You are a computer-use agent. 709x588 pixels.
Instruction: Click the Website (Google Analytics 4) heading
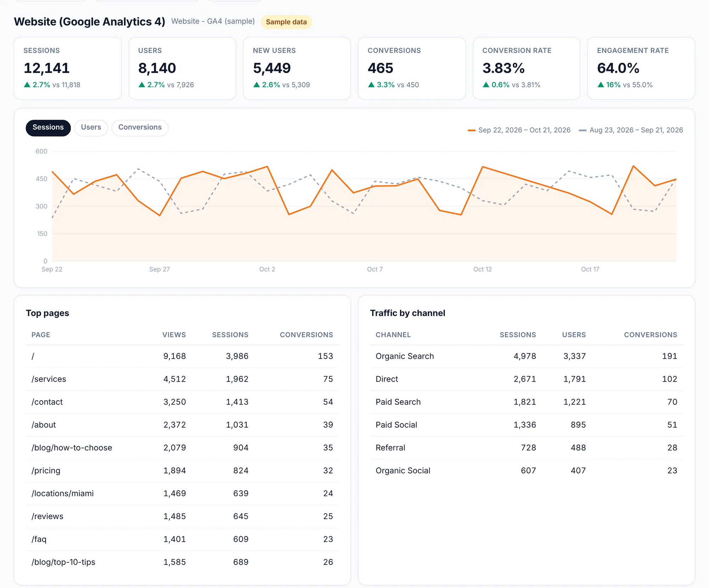point(90,22)
